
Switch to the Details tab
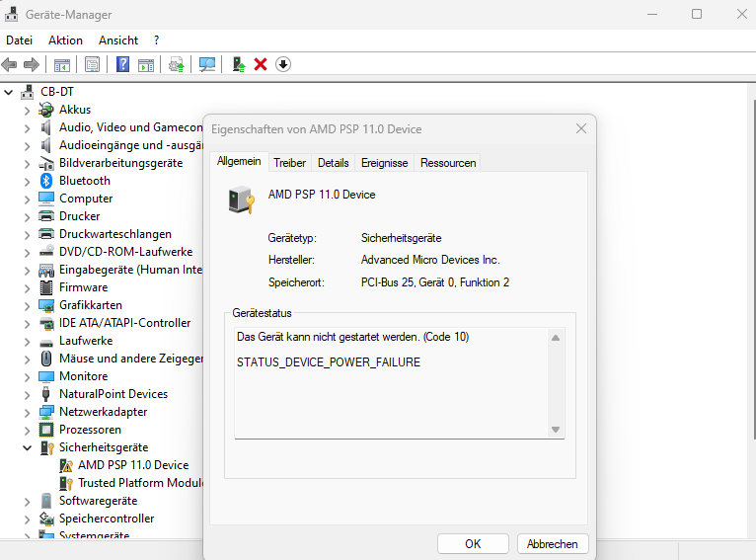pyautogui.click(x=334, y=163)
